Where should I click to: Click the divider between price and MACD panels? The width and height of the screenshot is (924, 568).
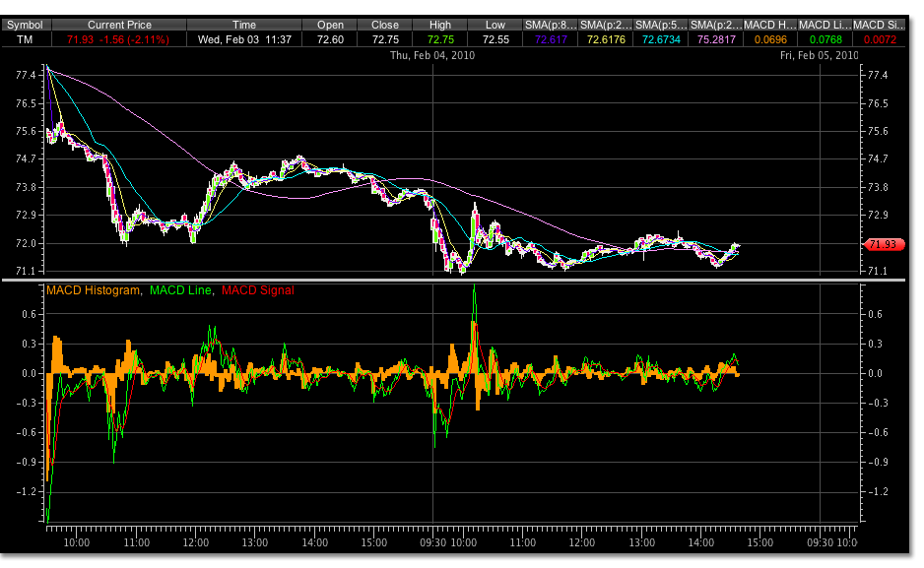[x=453, y=281]
